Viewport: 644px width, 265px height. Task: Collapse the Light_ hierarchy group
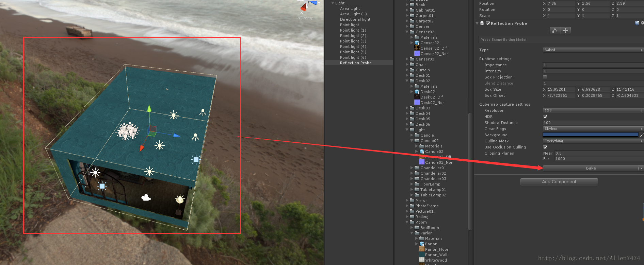tap(333, 3)
